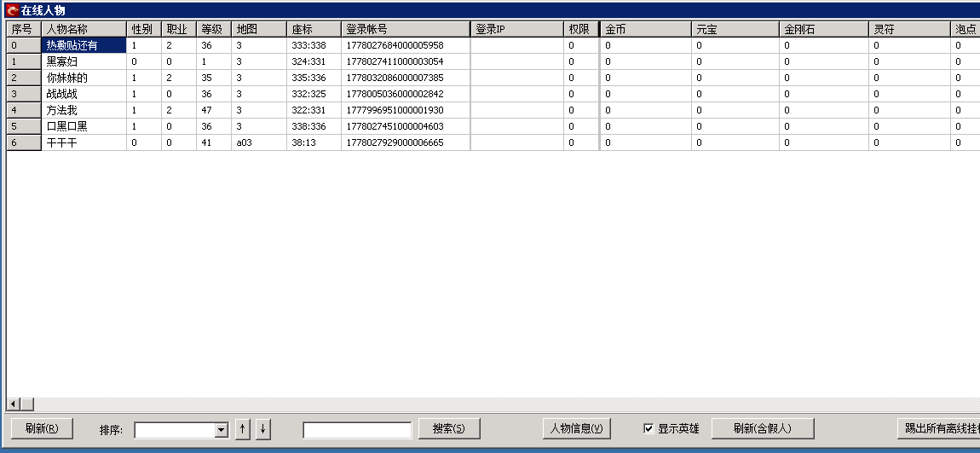Click row header number 2
980x453 pixels.
click(24, 78)
